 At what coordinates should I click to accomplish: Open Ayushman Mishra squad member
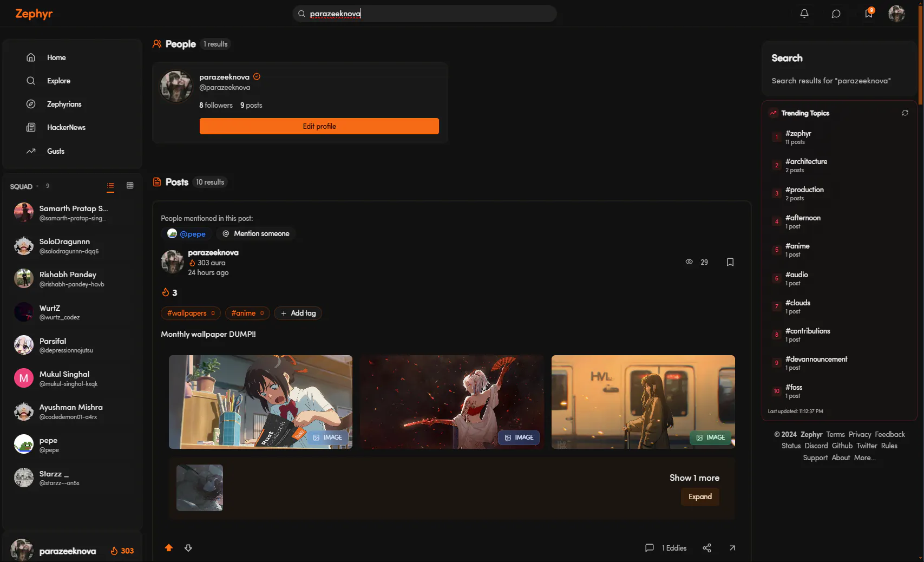pyautogui.click(x=73, y=411)
